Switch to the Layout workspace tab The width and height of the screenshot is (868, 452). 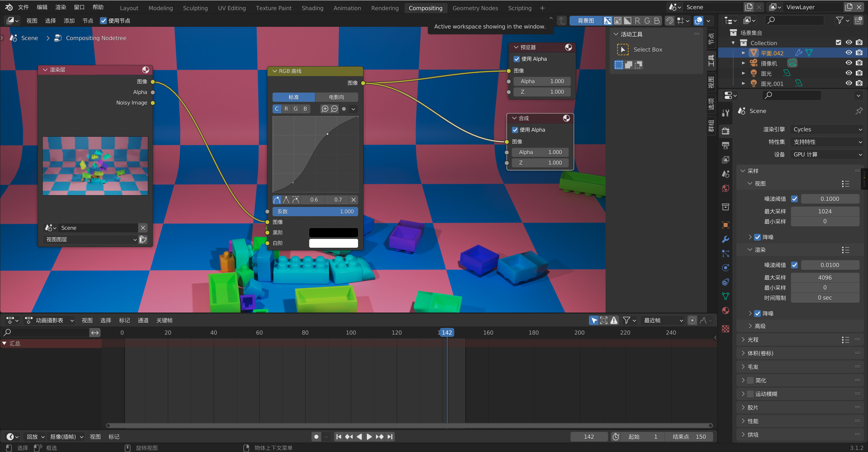point(129,8)
